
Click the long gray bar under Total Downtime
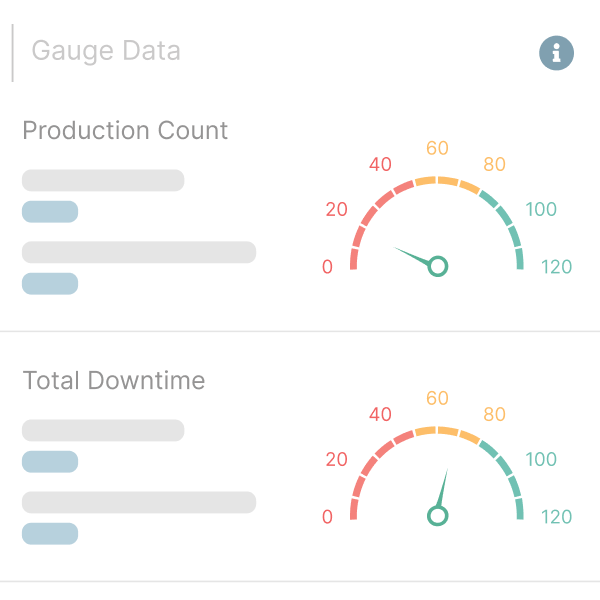pos(139,502)
